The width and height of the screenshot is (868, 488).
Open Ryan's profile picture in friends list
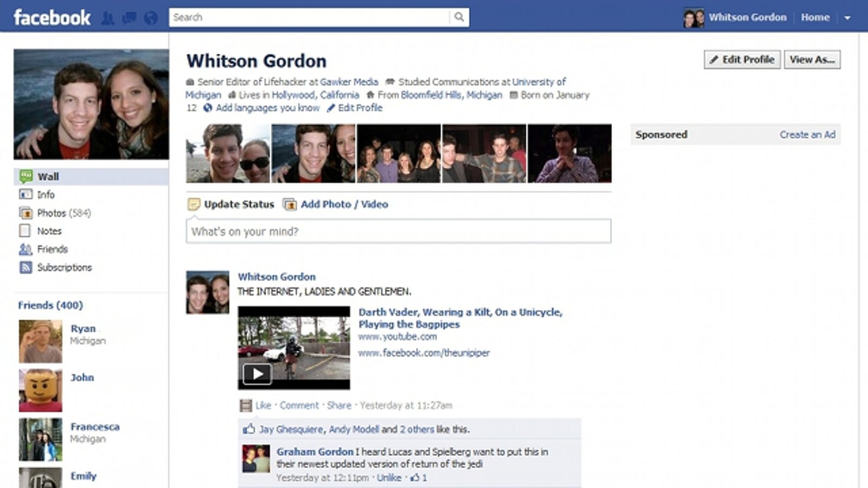(x=41, y=342)
